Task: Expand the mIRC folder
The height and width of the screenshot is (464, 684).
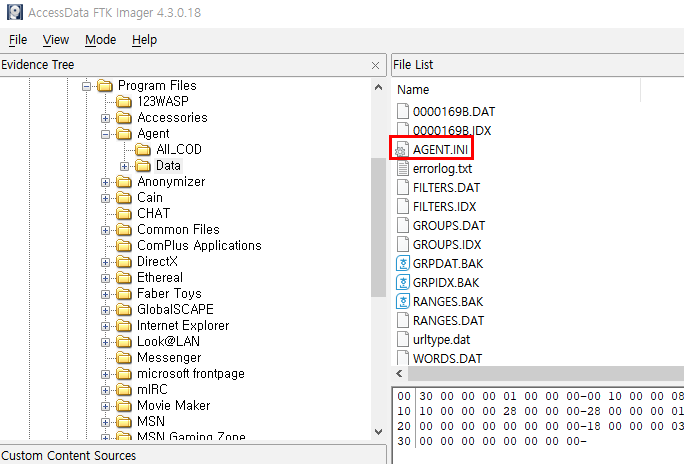Action: pyautogui.click(x=105, y=390)
